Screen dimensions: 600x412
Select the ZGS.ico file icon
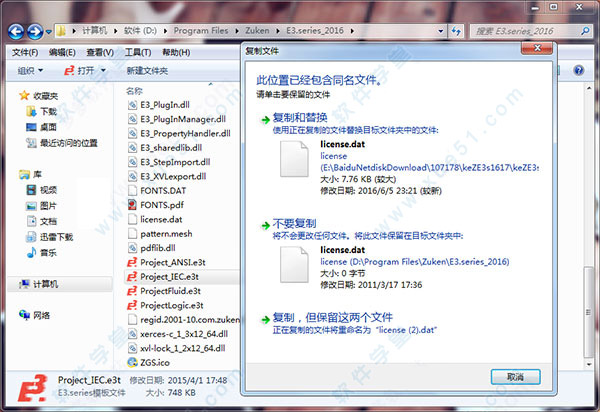click(x=132, y=362)
